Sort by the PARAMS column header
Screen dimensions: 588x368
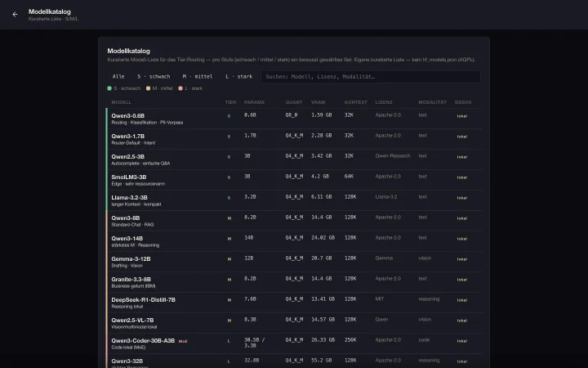(254, 102)
